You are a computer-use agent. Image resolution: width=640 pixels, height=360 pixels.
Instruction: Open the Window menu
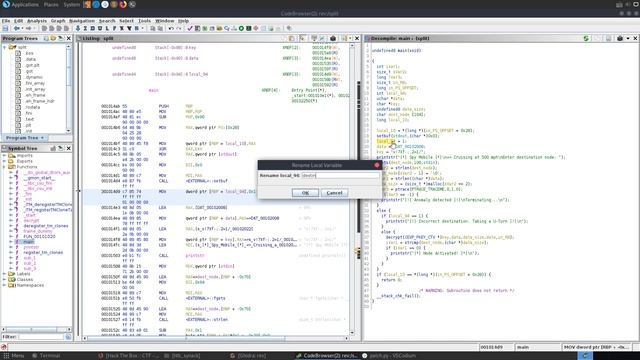click(x=164, y=21)
